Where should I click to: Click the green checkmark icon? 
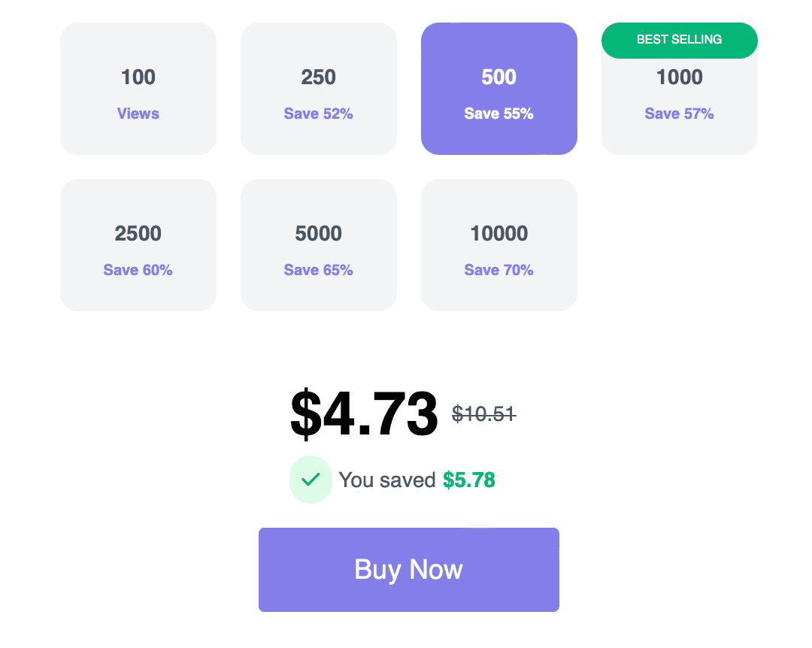point(311,480)
